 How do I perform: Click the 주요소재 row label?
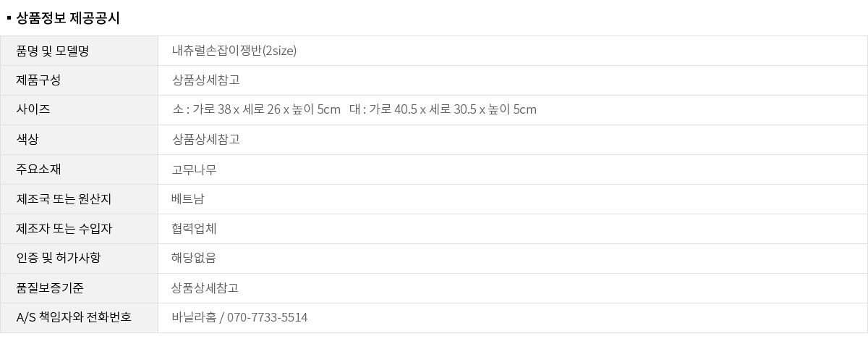coord(38,169)
